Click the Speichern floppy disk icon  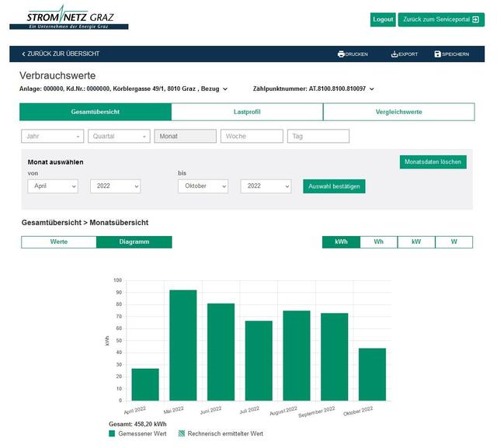(x=438, y=54)
